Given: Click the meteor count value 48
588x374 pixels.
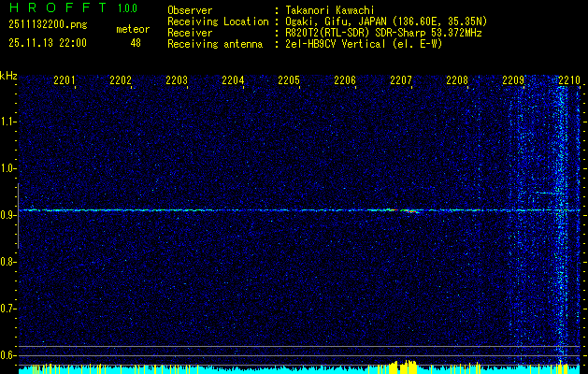Looking at the screenshot, I should 136,43.
